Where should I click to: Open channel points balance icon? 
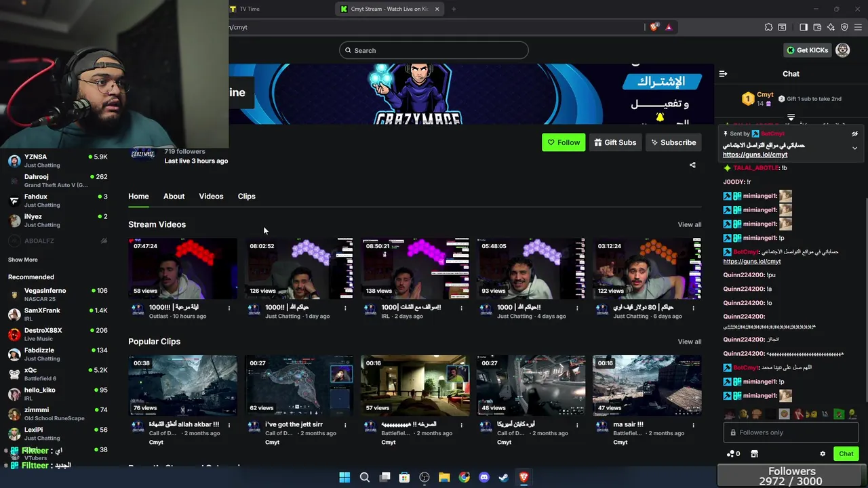pyautogui.click(x=732, y=454)
